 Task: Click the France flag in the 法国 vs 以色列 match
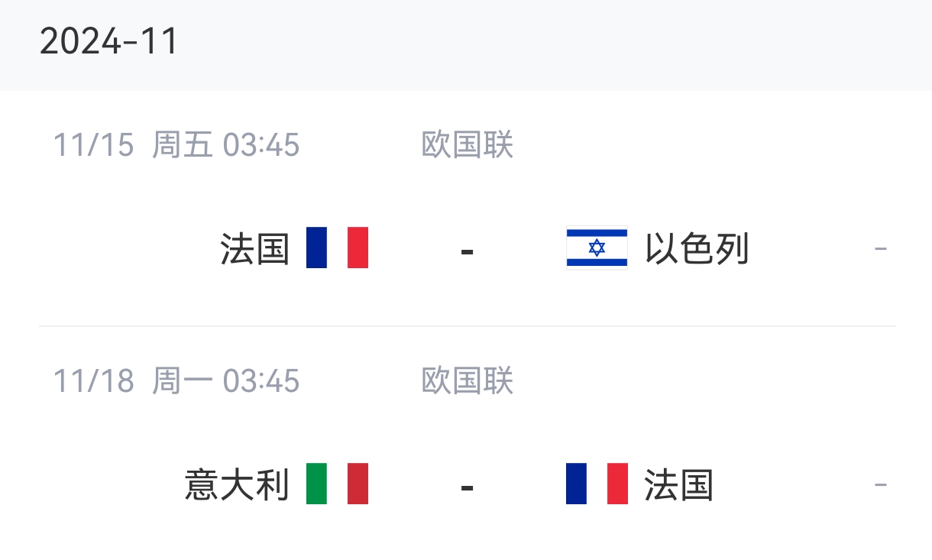(337, 248)
